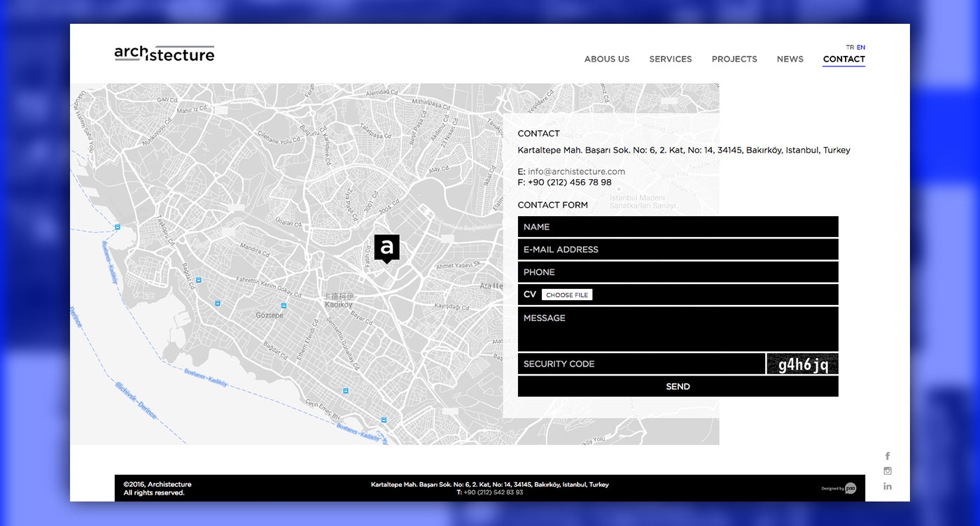This screenshot has width=980, height=526.
Task: Open the Facebook social icon
Action: click(x=888, y=456)
